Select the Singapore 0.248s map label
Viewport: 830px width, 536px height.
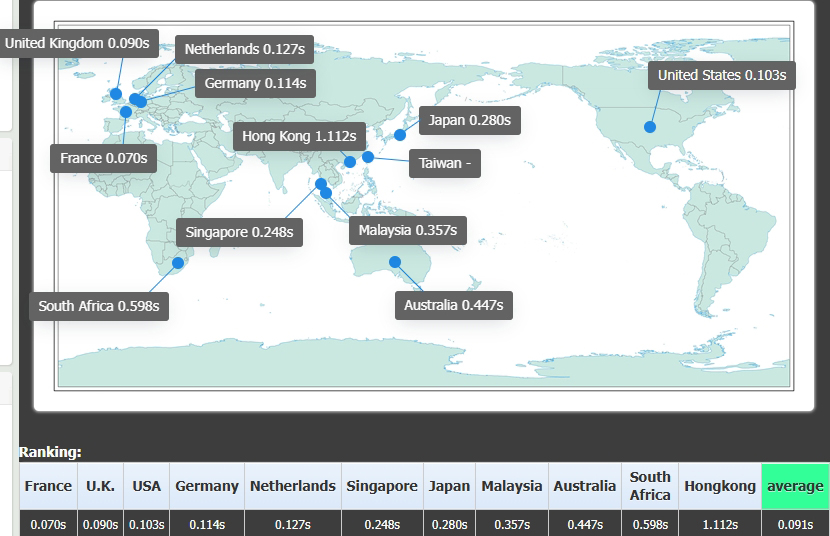[x=240, y=232]
